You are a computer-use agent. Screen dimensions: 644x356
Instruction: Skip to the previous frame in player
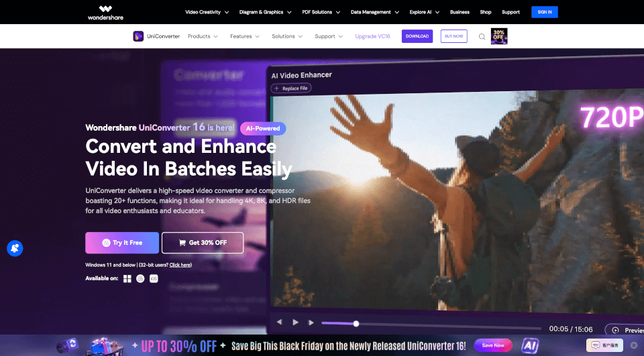click(279, 322)
